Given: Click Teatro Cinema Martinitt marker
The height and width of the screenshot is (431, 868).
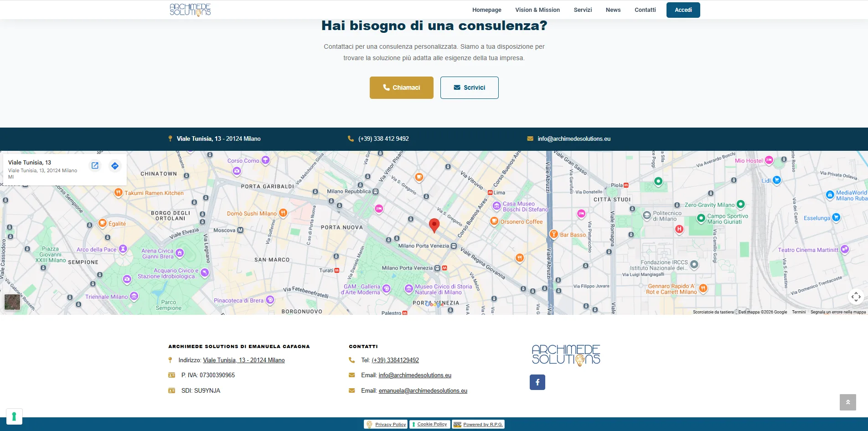Looking at the screenshot, I should (845, 249).
